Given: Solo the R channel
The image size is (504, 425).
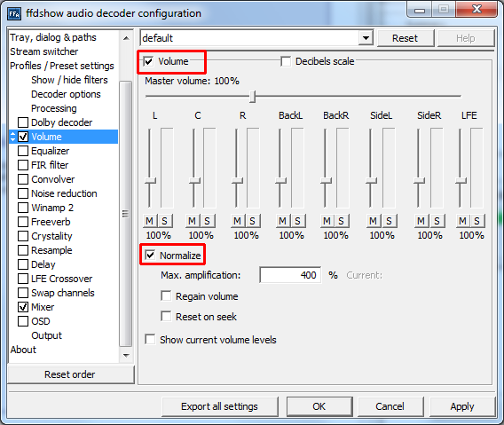Looking at the screenshot, I should pos(253,221).
